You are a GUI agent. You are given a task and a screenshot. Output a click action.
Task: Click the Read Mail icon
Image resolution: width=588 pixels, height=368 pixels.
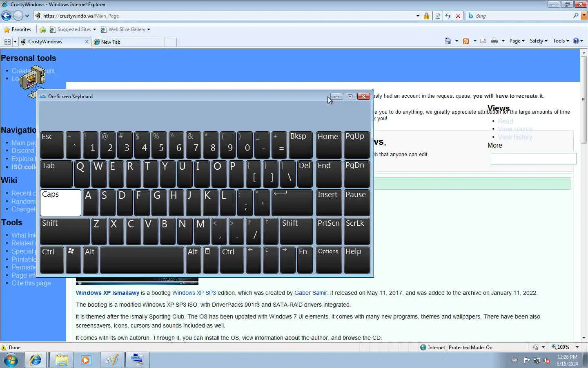click(x=483, y=41)
